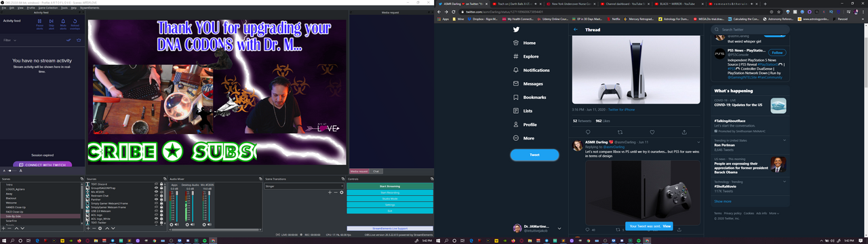Open the Tools menu in OBS
Image resolution: width=868 pixels, height=244 pixels.
point(64,8)
